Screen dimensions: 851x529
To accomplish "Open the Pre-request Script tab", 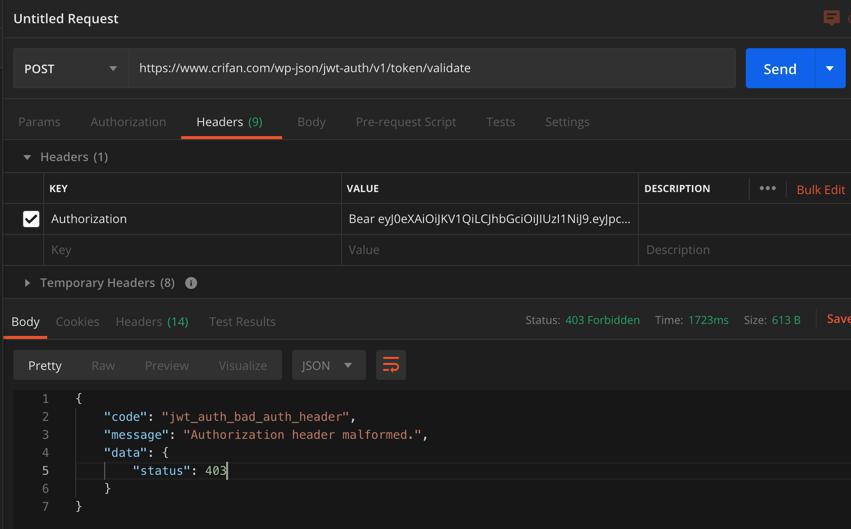I will tap(405, 122).
